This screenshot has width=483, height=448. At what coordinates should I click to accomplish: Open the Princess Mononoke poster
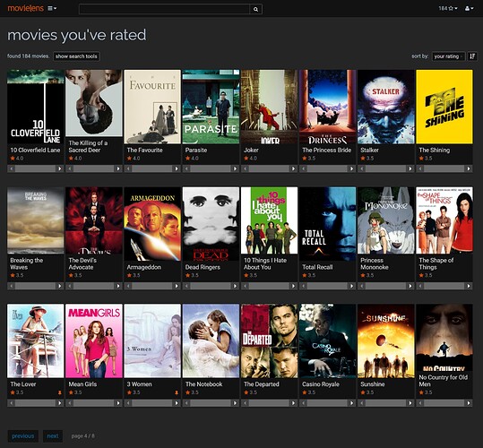coord(386,220)
